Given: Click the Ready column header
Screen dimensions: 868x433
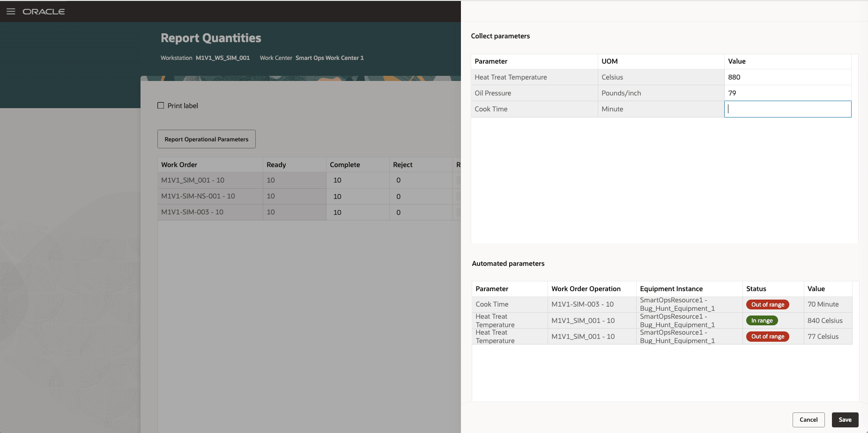Looking at the screenshot, I should click(295, 165).
